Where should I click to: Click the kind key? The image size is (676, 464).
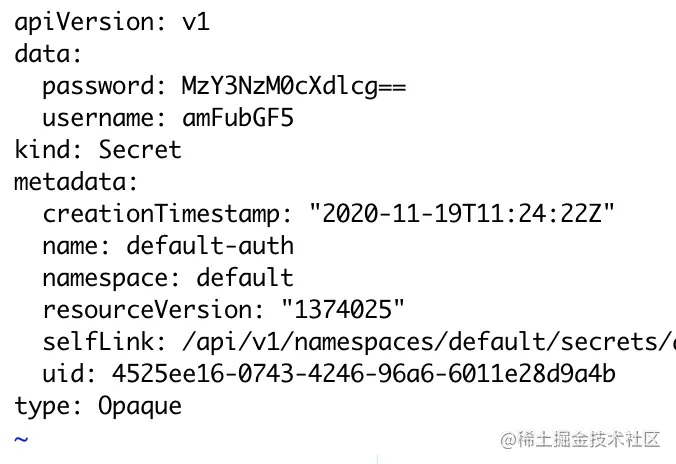[x=47, y=150]
